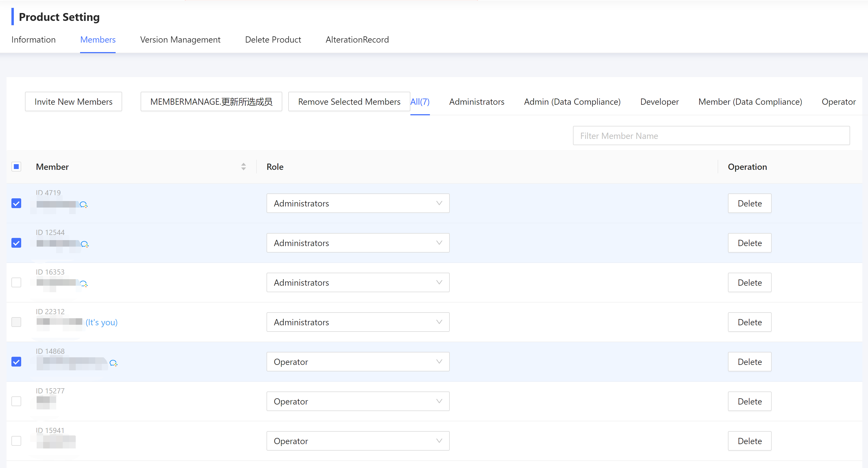868x468 pixels.
Task: Click Remove Selected Members button
Action: [x=349, y=101]
